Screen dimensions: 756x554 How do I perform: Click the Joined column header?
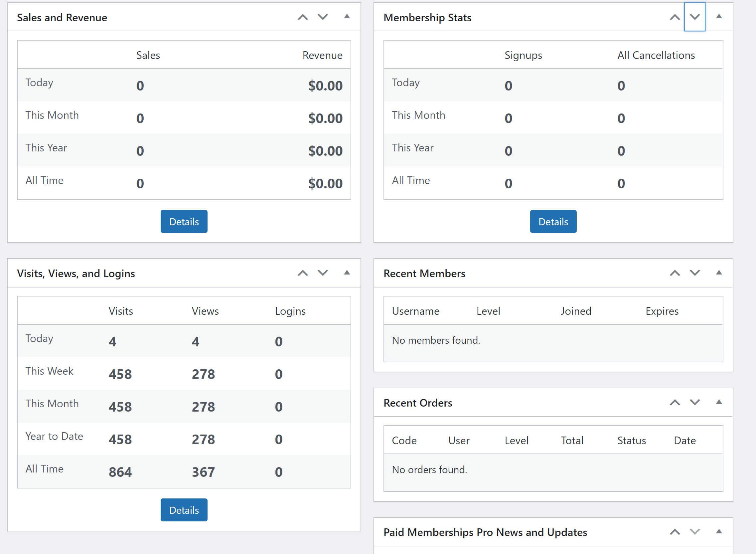pyautogui.click(x=576, y=311)
